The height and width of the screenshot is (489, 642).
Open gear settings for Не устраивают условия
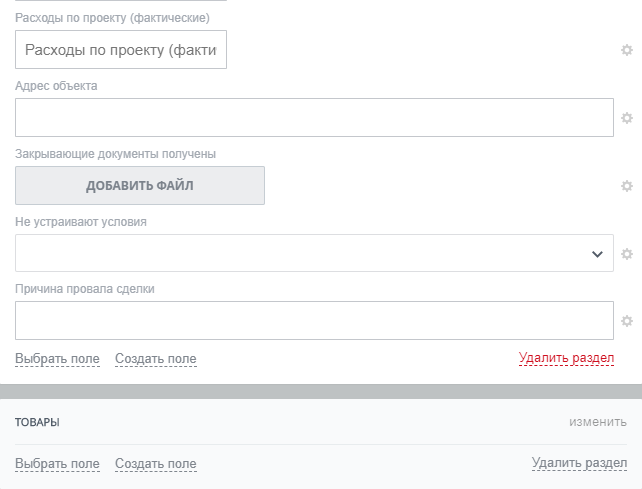(627, 254)
